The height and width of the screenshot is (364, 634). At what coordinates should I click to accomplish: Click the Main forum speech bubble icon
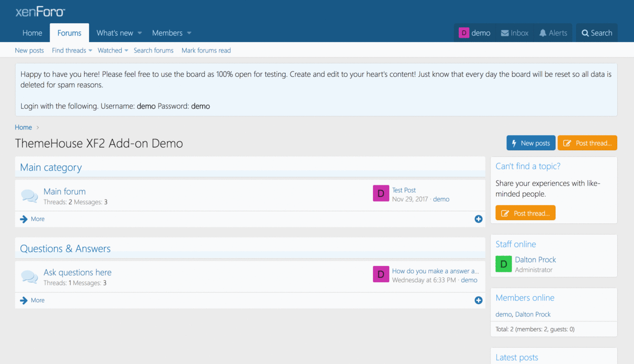point(30,196)
